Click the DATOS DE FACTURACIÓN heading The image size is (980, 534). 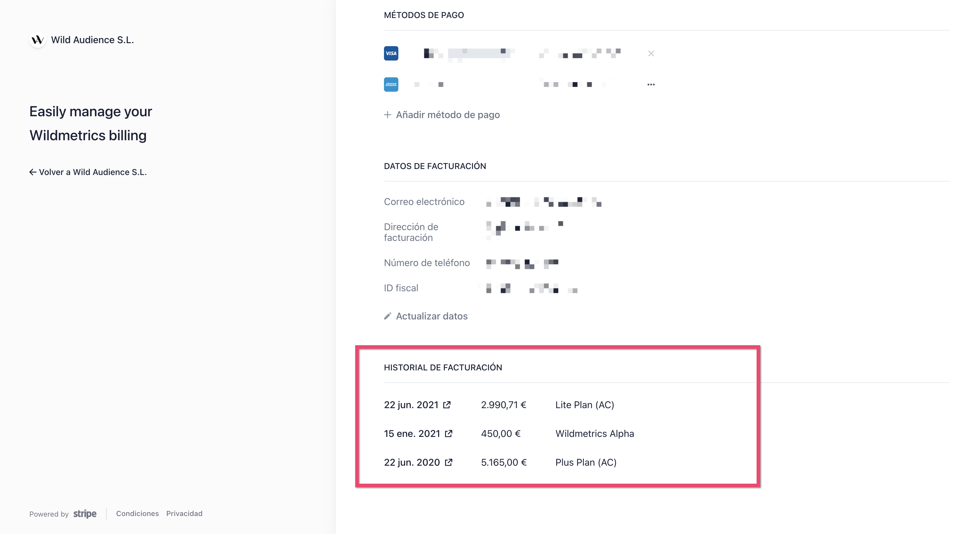(x=435, y=166)
